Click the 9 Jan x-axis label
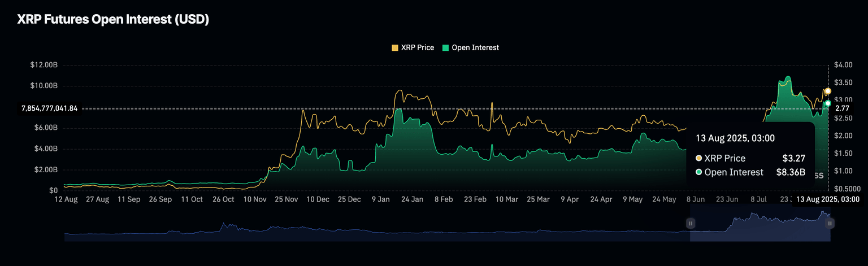 380,199
